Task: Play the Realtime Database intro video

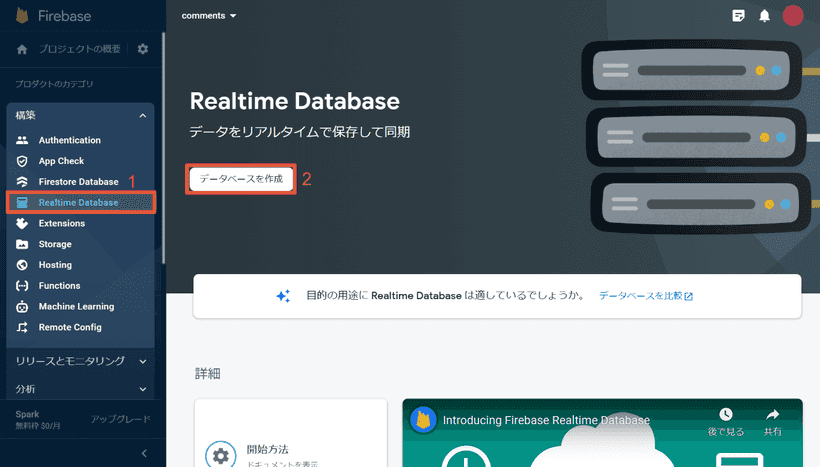Action: [x=602, y=434]
